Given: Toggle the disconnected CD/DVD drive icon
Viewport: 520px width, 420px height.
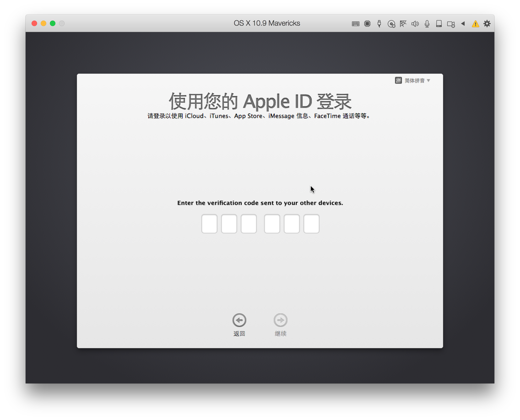Looking at the screenshot, I should 392,24.
